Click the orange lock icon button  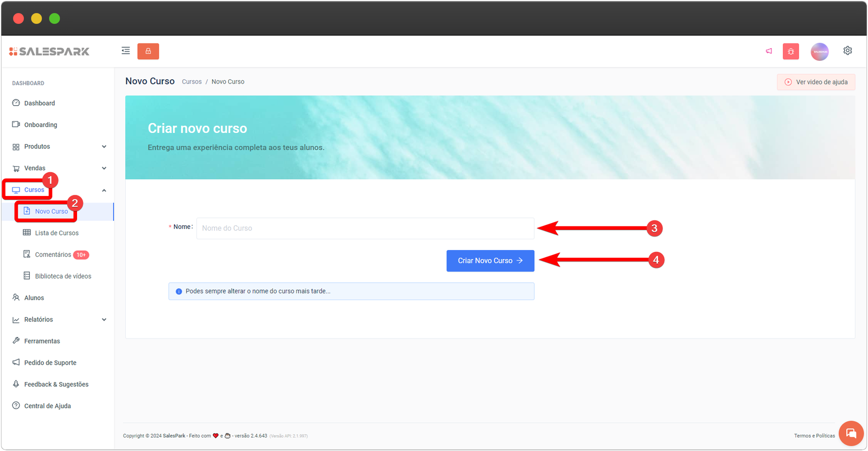(x=148, y=51)
